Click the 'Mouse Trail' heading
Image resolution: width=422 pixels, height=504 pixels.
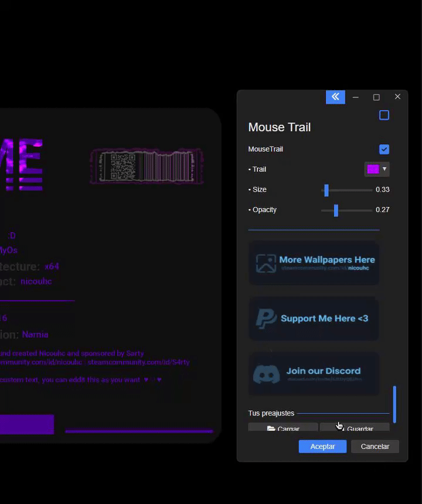coord(280,127)
